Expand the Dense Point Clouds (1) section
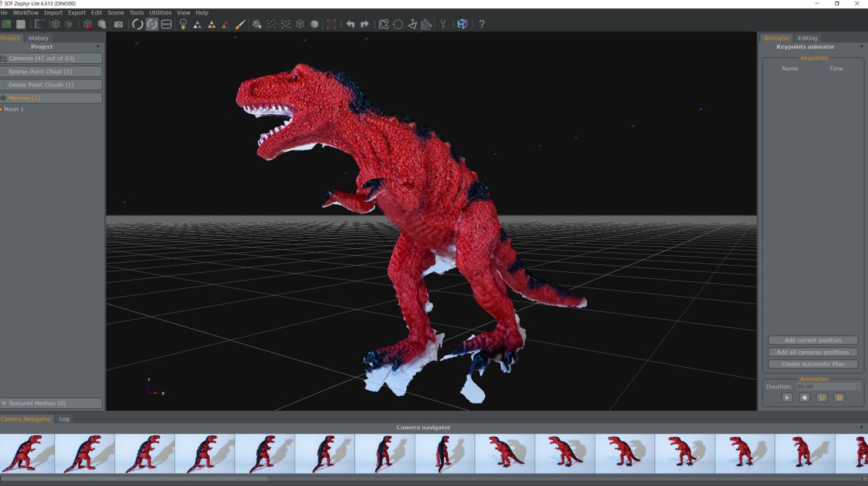Viewport: 868px width, 486px height. [51, 85]
